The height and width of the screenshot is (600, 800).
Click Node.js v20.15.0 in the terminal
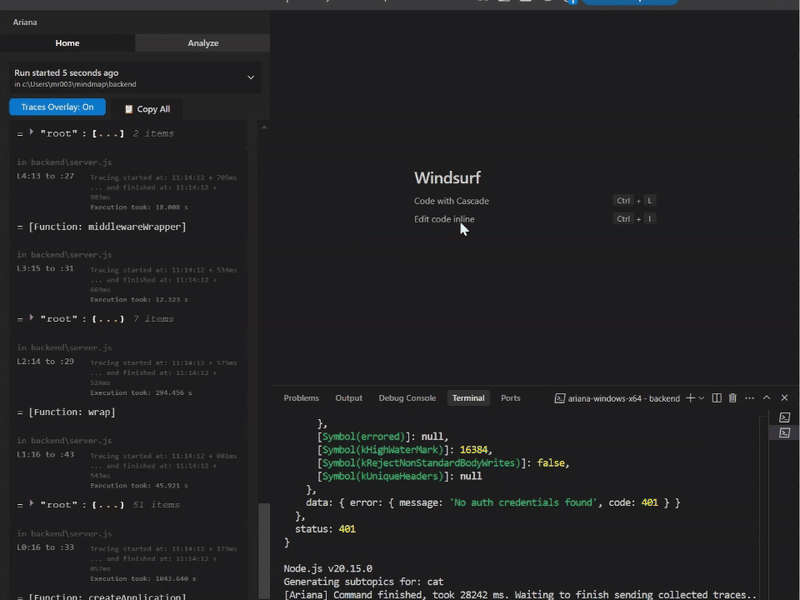pyautogui.click(x=328, y=568)
